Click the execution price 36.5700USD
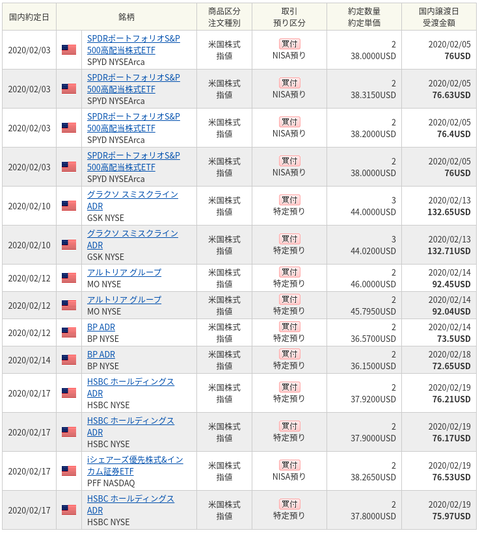This screenshot has width=480, height=533. [373, 339]
